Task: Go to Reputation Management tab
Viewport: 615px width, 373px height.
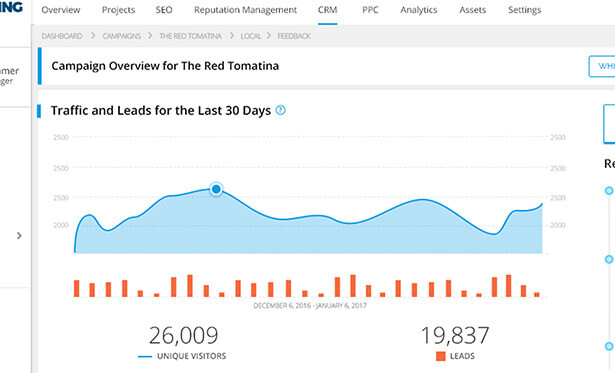Action: (246, 10)
